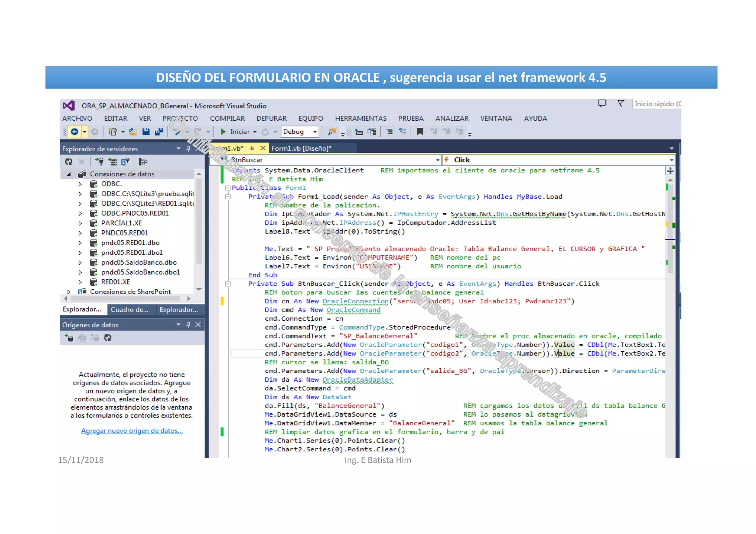Click the Navigate Backward arrow in the toolbar
The height and width of the screenshot is (534, 756).
(x=75, y=132)
